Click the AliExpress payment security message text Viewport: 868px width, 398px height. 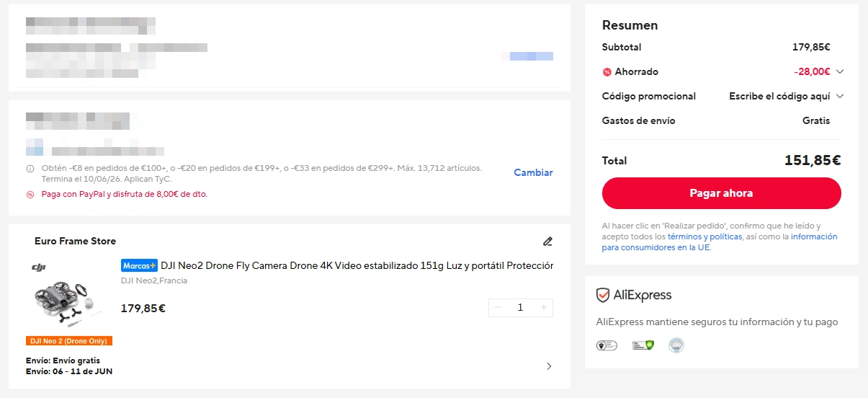717,322
